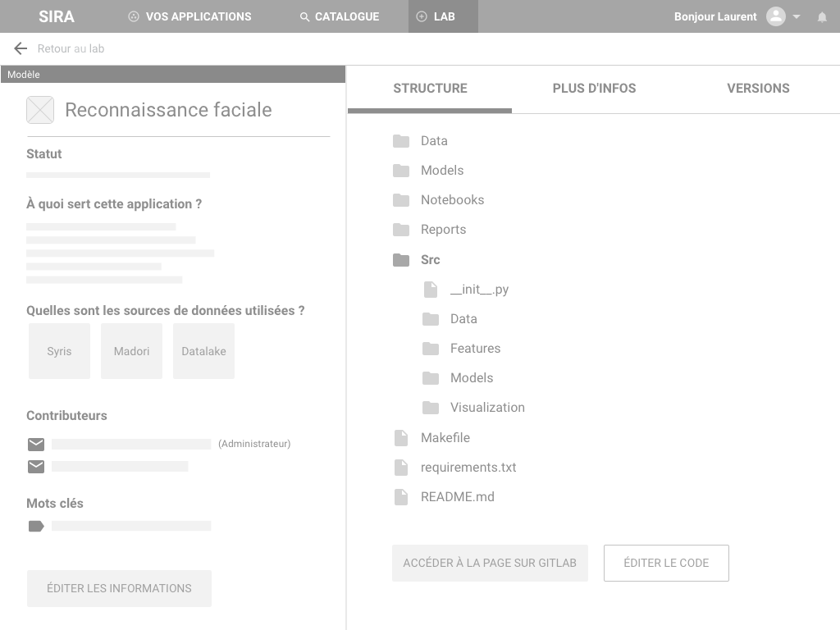Click the Reconnaissance faciale title

[x=168, y=110]
